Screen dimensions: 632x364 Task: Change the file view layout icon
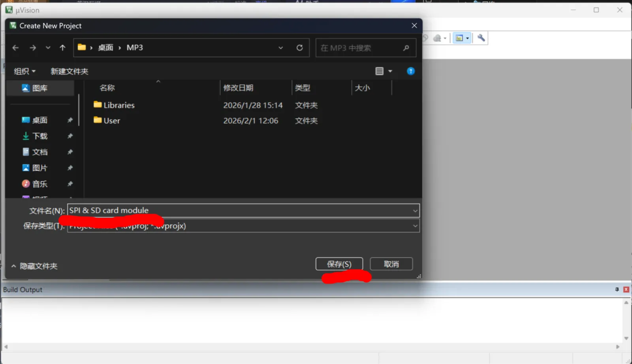(379, 71)
